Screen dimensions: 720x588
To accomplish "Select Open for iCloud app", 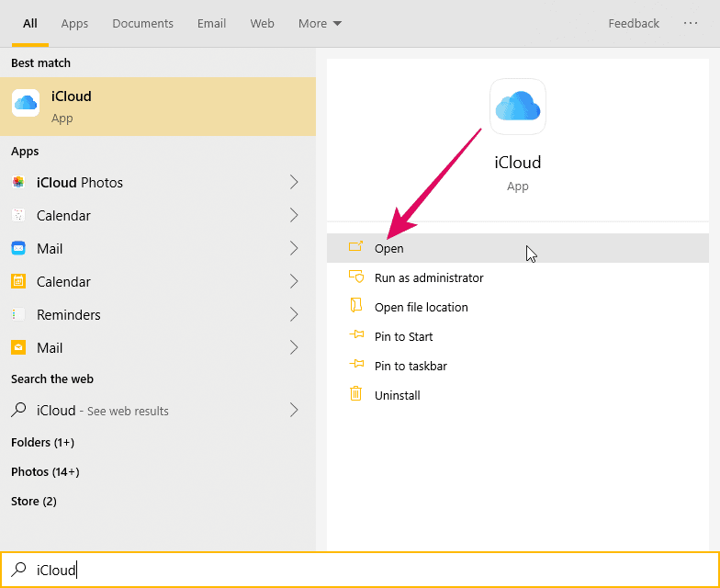I will coord(518,248).
